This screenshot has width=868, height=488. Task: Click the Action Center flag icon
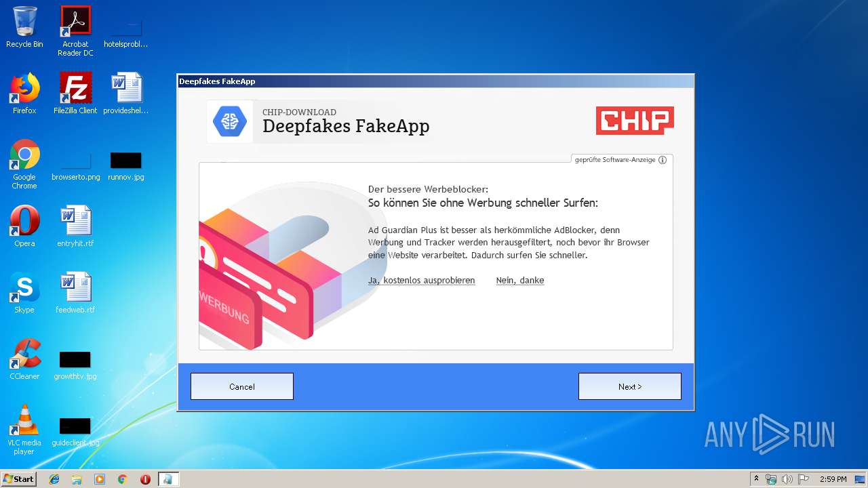point(803,479)
